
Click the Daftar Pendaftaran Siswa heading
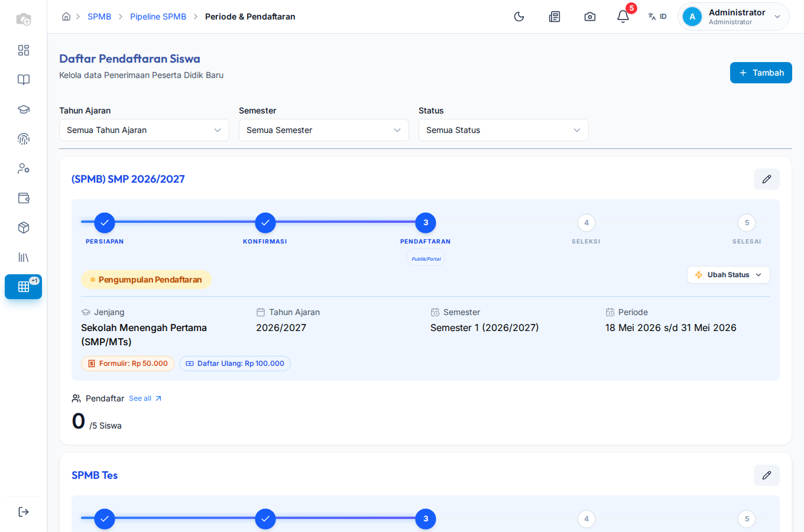129,59
